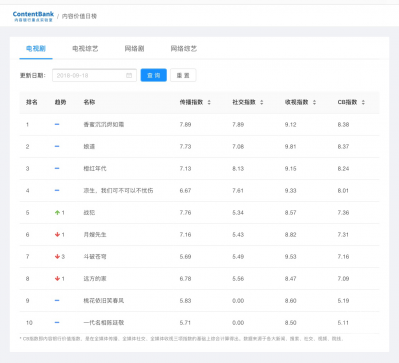Click the 名称 column header
The image size is (399, 363).
pos(89,102)
